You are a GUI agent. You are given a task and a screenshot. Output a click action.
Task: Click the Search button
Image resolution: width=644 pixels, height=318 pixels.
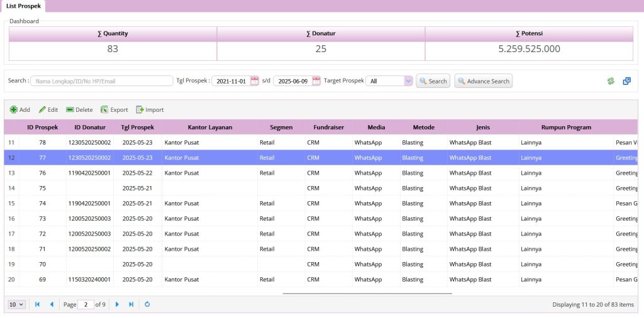click(433, 81)
